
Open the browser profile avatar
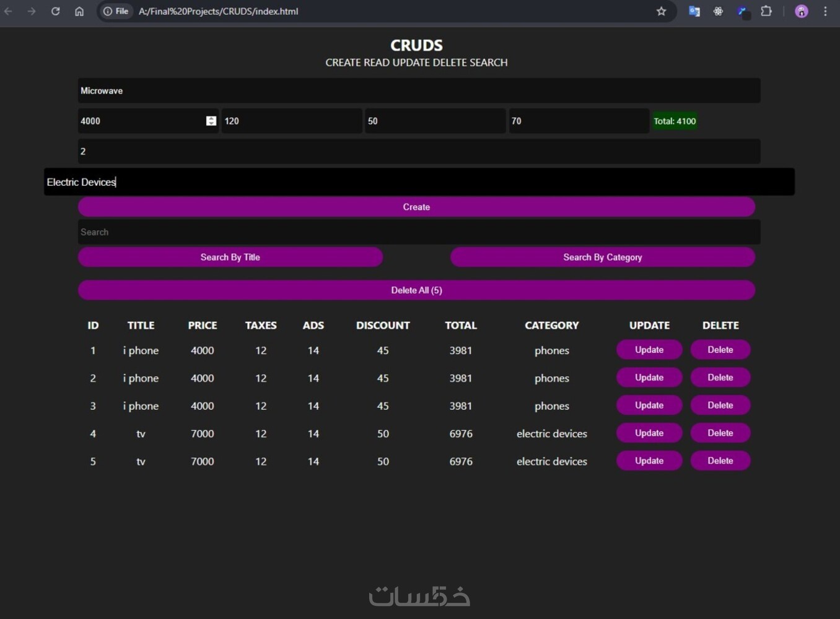point(802,11)
